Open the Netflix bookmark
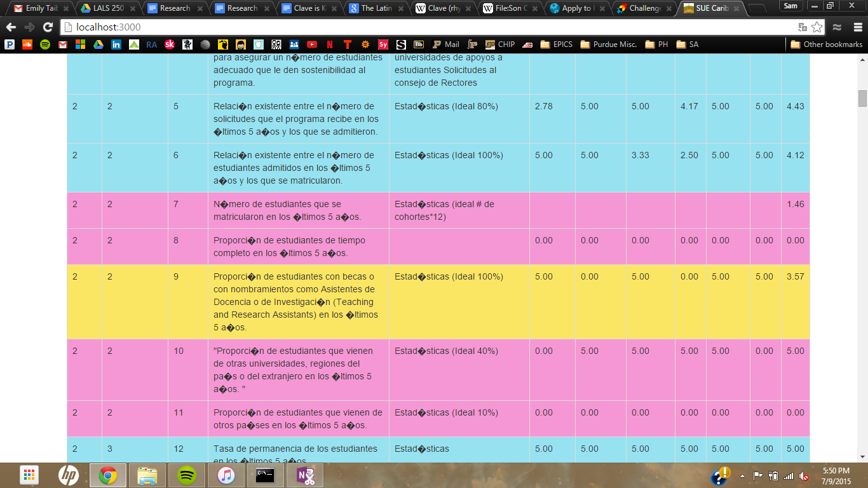Viewport: 868px width, 488px height. (x=330, y=44)
